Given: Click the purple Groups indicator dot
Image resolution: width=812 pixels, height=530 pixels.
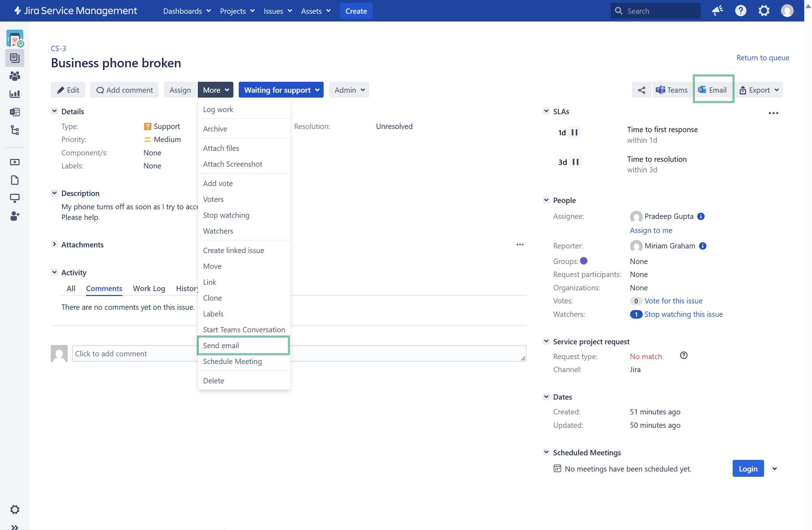Looking at the screenshot, I should tap(584, 261).
